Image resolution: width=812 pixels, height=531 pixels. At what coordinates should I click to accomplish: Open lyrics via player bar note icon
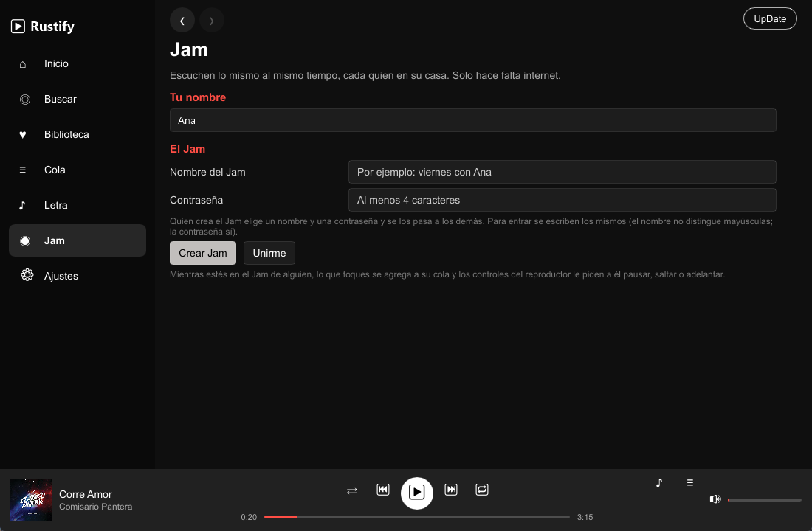(659, 483)
